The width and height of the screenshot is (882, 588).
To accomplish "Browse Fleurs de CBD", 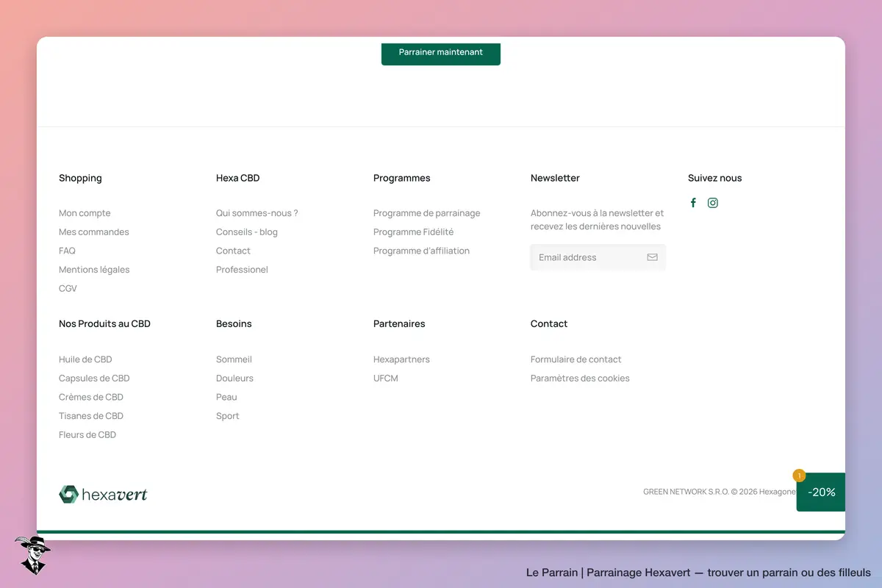I will 87,435.
